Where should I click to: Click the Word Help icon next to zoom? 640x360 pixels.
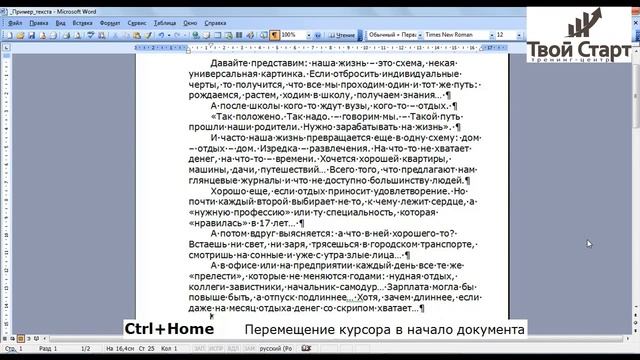318,36
